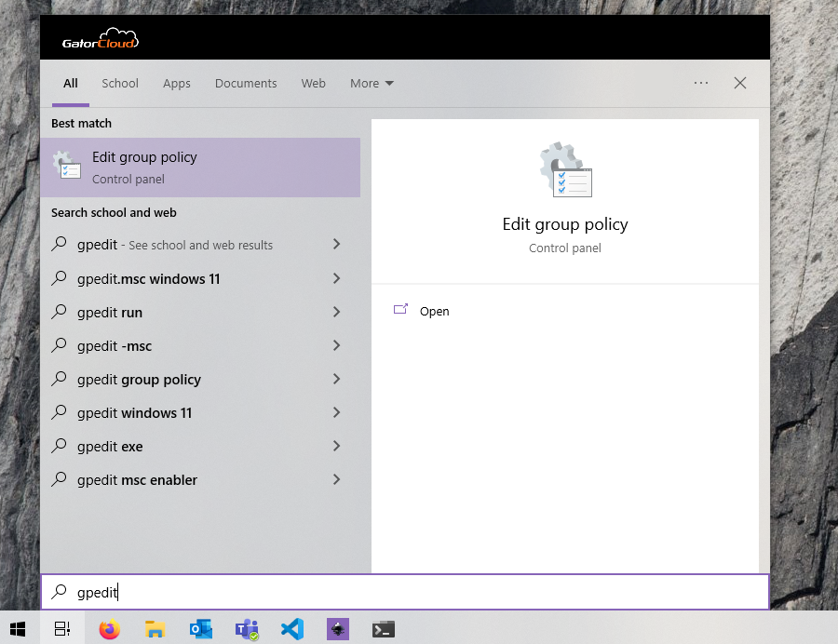This screenshot has width=838, height=644.
Task: Switch to the Apps search tab
Action: (177, 84)
